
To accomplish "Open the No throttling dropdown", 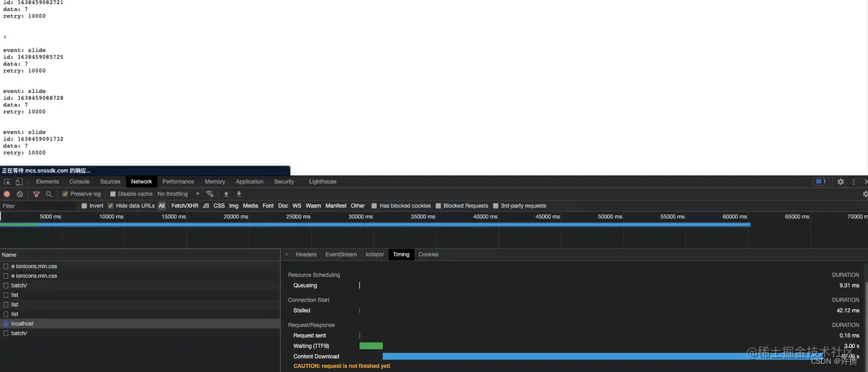I will [178, 194].
